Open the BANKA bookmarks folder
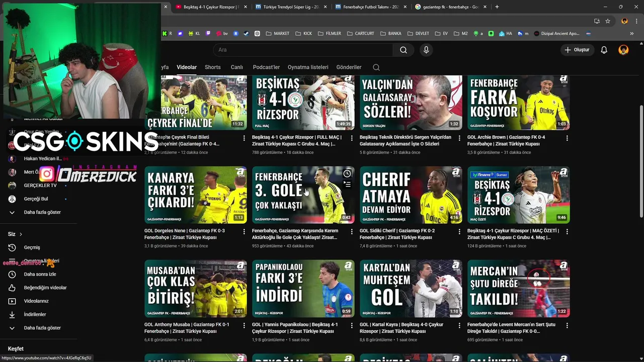The width and height of the screenshot is (644, 362). pos(391,34)
